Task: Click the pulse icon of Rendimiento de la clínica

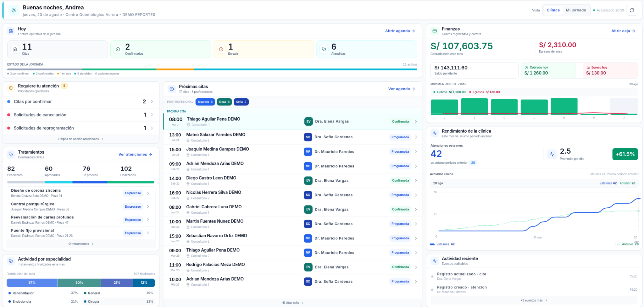Action: [435, 133]
